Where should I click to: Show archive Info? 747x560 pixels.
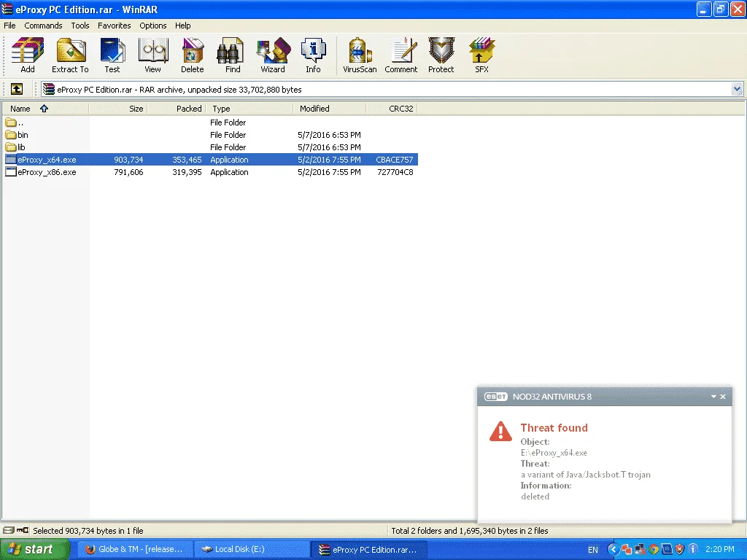tap(313, 55)
